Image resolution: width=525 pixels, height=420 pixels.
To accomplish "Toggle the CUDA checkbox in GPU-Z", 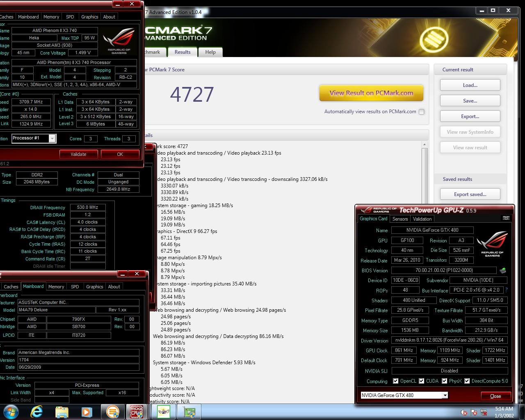I will pos(422,381).
